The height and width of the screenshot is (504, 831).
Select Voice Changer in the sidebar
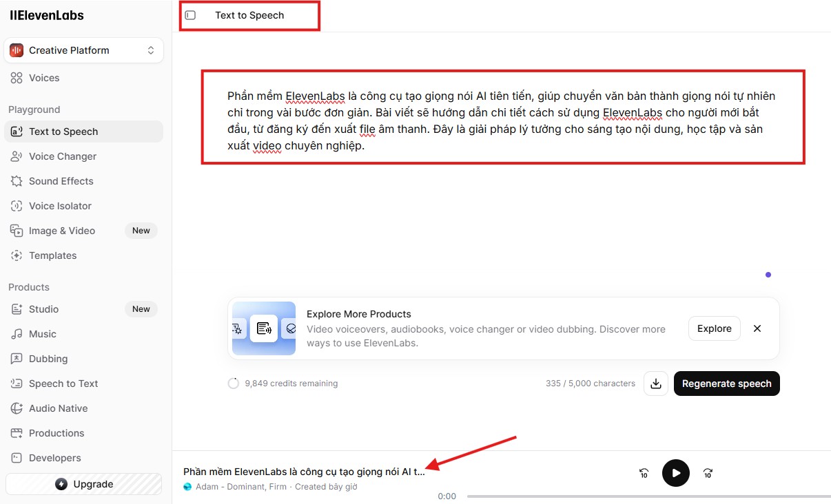tap(62, 156)
